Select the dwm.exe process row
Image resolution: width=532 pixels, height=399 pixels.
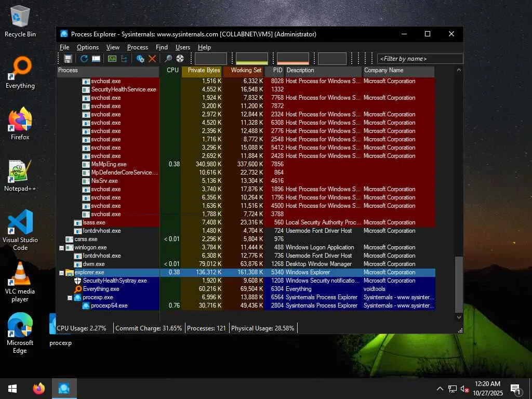coord(246,264)
